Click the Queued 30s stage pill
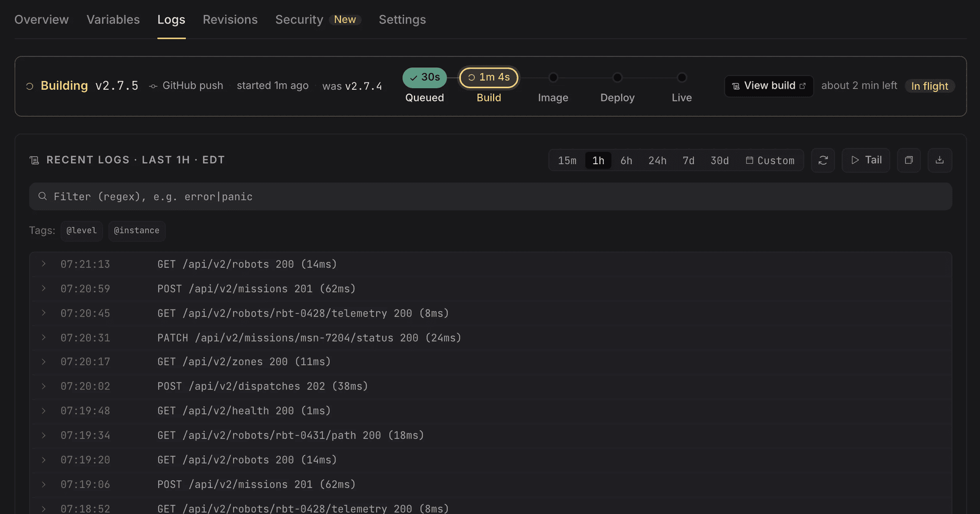 pos(425,78)
